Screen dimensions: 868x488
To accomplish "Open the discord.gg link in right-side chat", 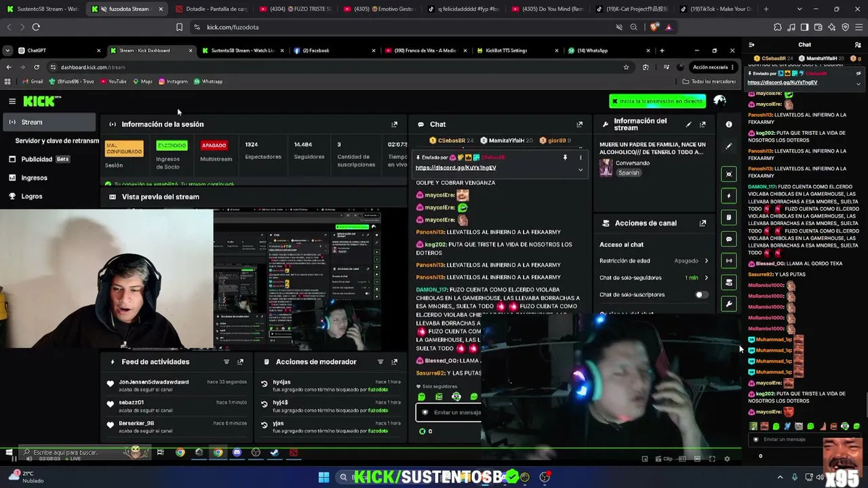I will tap(782, 83).
